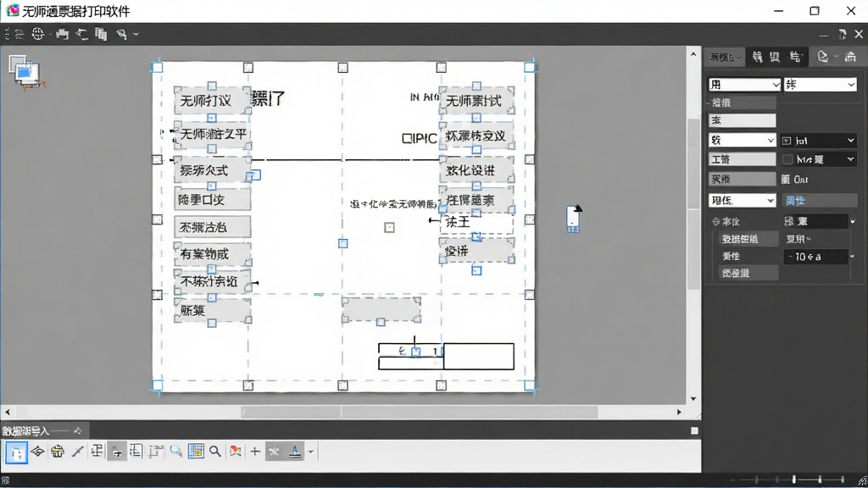Open the dropdown arrow next to the text color icon
The height and width of the screenshot is (488, 868).
[310, 452]
